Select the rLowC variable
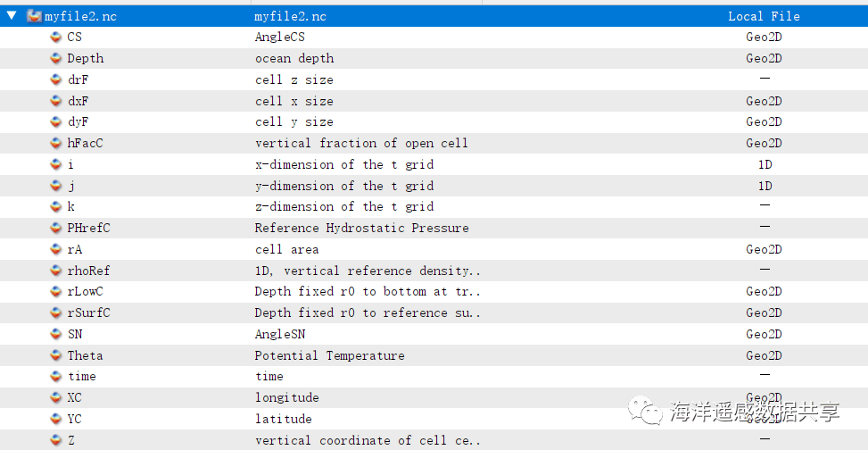Viewport: 868px width, 450px height. (85, 292)
